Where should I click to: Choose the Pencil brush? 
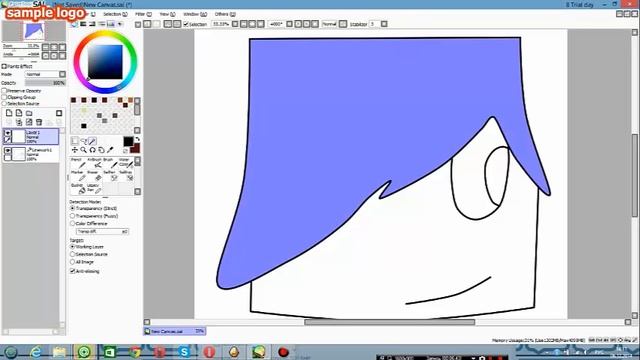click(x=78, y=162)
